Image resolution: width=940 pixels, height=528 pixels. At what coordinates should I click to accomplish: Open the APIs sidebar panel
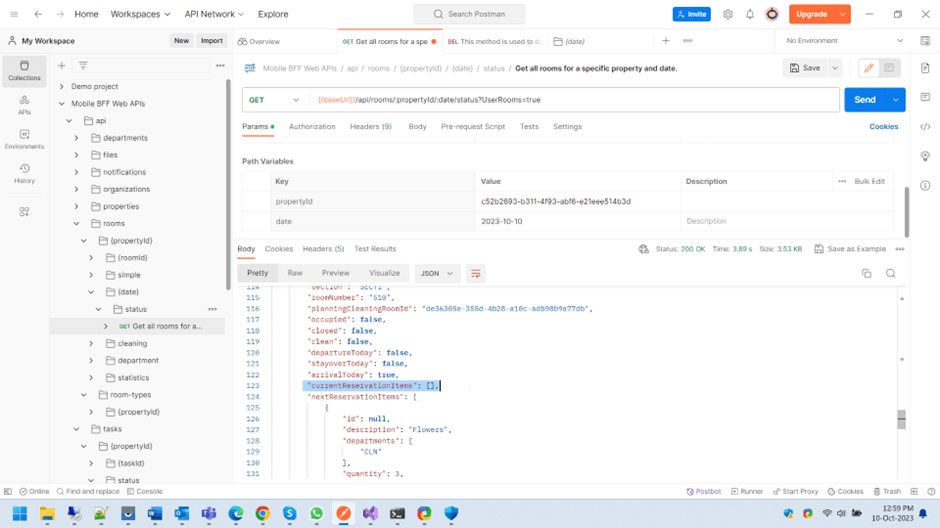click(24, 105)
